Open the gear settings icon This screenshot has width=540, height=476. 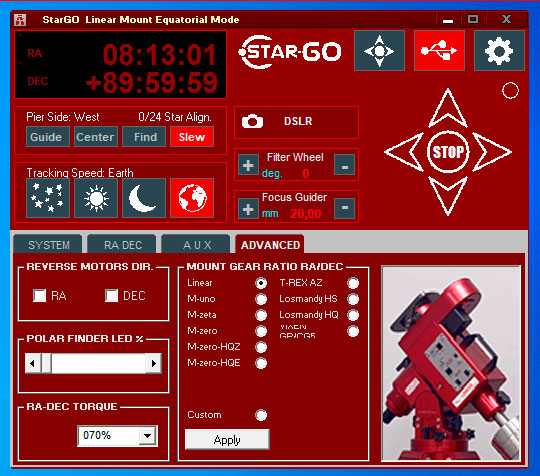(499, 51)
